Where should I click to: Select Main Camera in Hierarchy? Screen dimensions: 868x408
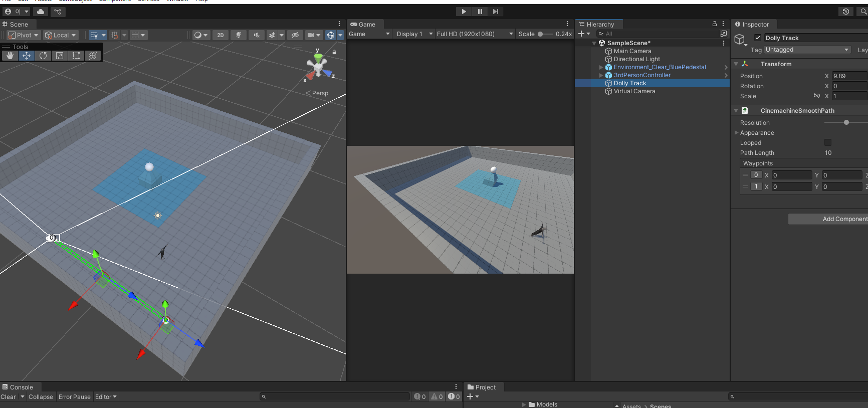(x=632, y=51)
